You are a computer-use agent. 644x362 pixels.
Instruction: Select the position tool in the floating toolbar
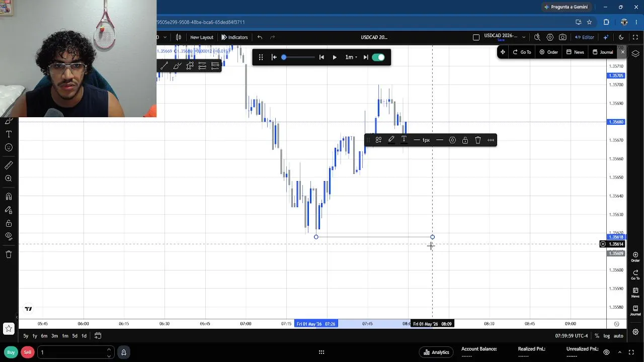coord(215,66)
